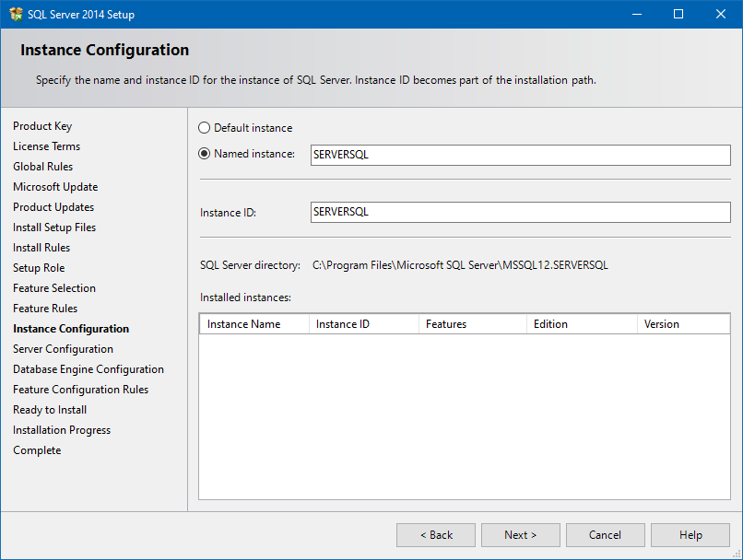Select Database Engine Configuration step
Image resolution: width=743 pixels, height=560 pixels.
point(88,369)
